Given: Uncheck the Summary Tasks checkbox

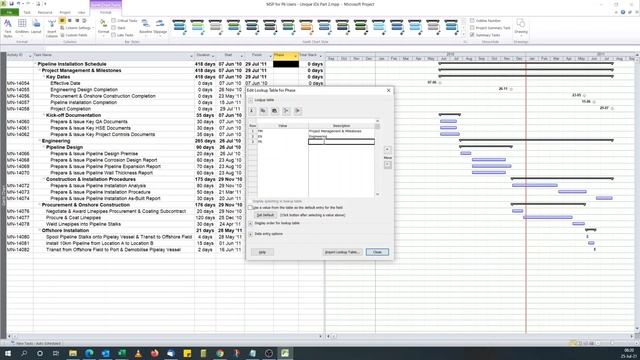Looking at the screenshot, I should click(472, 35).
